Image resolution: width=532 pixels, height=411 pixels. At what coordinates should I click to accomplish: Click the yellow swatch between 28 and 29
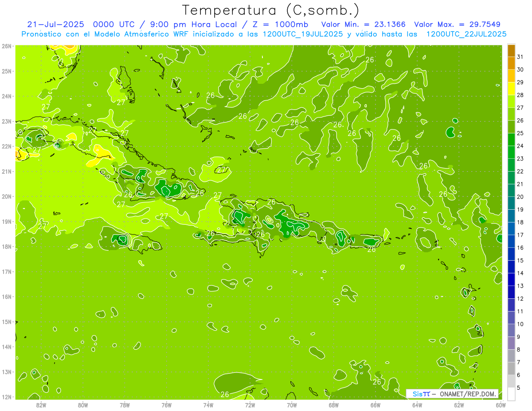point(511,88)
